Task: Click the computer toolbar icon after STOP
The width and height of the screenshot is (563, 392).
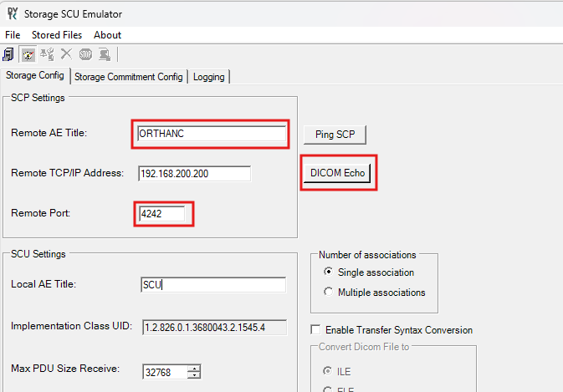Action: [x=105, y=54]
